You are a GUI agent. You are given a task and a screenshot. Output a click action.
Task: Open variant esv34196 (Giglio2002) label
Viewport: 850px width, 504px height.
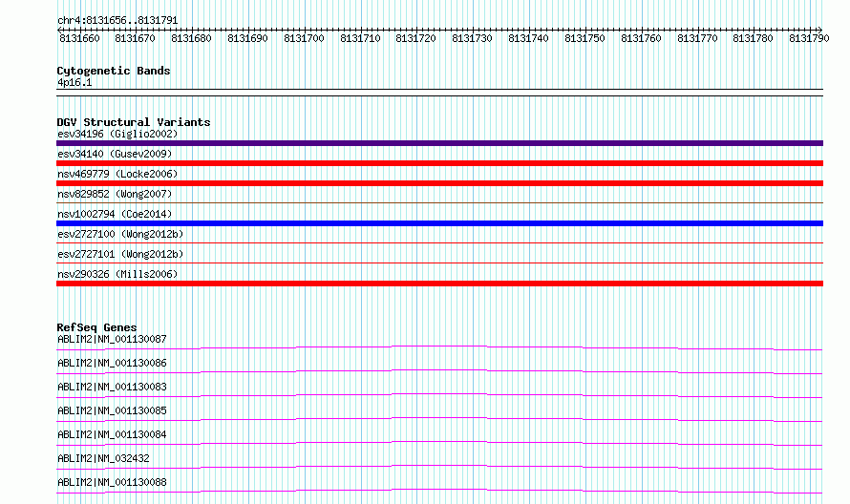pyautogui.click(x=117, y=134)
